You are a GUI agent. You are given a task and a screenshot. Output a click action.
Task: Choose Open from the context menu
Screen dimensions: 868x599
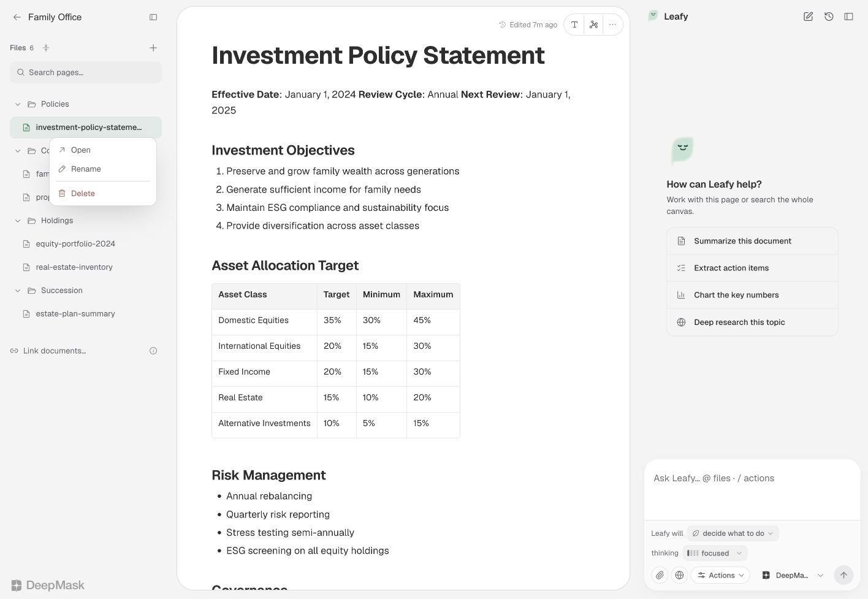103,150
